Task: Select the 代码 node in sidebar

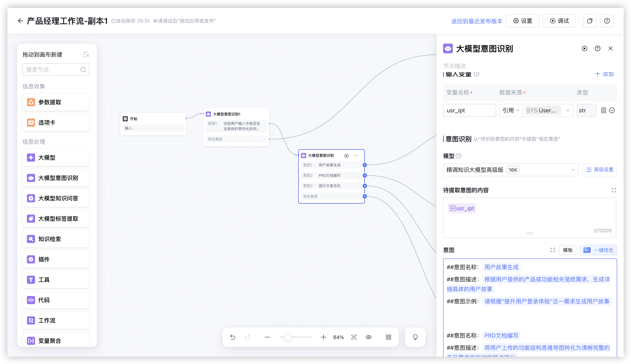Action: tap(56, 300)
